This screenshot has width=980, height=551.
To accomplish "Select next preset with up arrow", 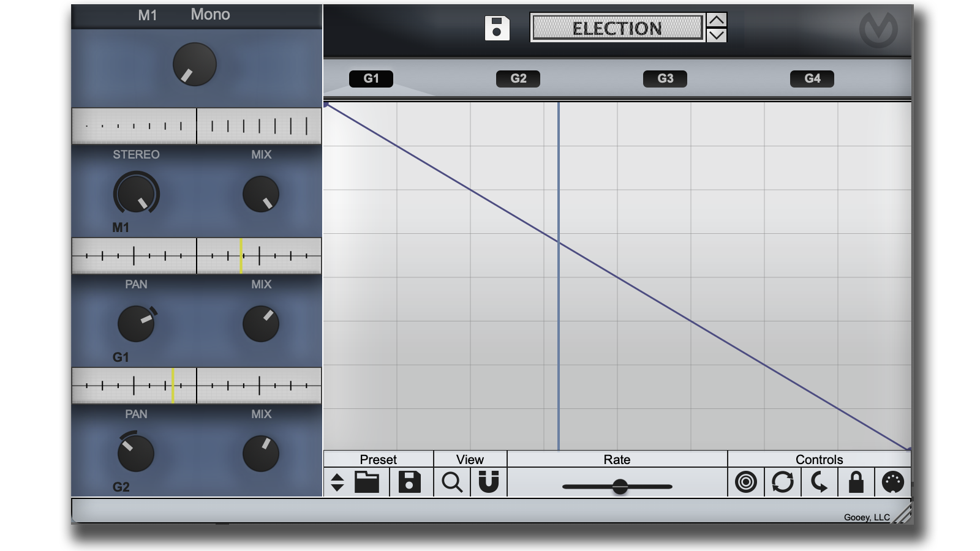I will pos(717,20).
